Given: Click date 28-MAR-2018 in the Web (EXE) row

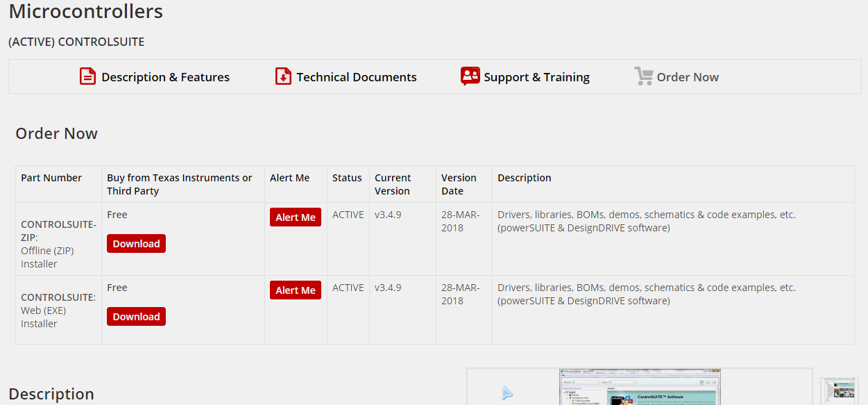Looking at the screenshot, I should (x=461, y=294).
